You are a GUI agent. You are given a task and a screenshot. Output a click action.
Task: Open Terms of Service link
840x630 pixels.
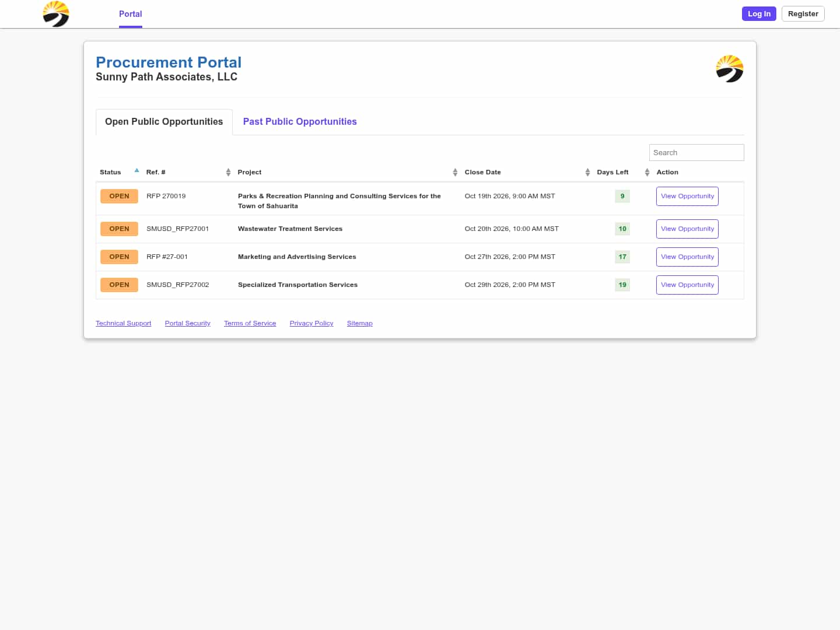coord(250,323)
